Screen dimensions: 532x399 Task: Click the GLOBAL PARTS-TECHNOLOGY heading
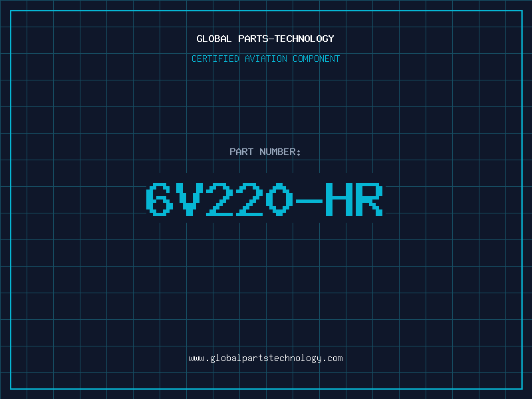click(265, 39)
